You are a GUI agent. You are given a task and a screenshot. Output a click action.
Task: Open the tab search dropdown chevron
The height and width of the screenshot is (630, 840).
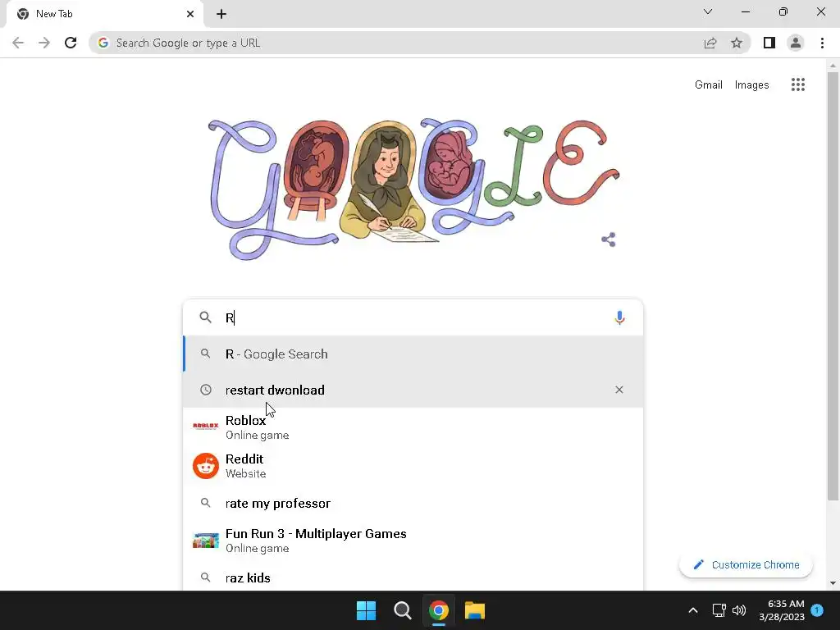point(708,11)
